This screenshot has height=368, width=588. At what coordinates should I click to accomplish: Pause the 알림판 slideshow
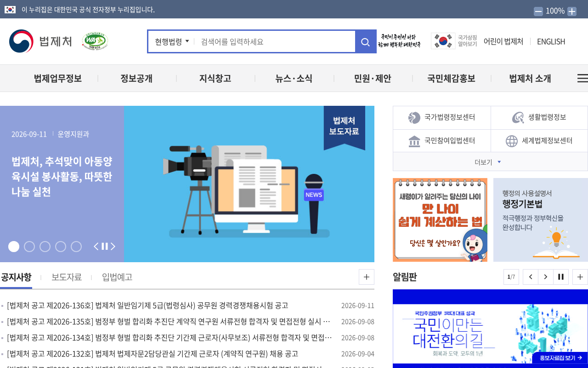pyautogui.click(x=561, y=277)
